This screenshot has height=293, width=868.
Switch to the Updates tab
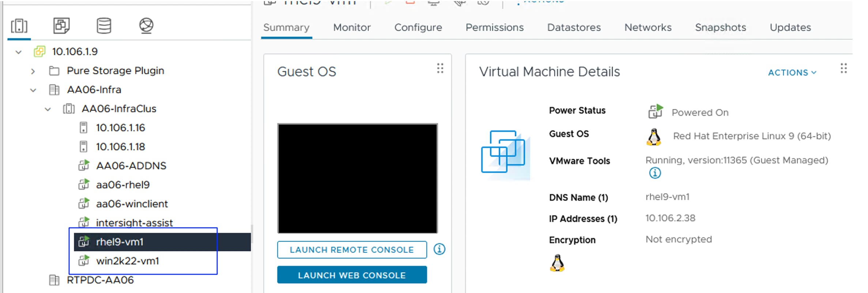[x=790, y=27]
